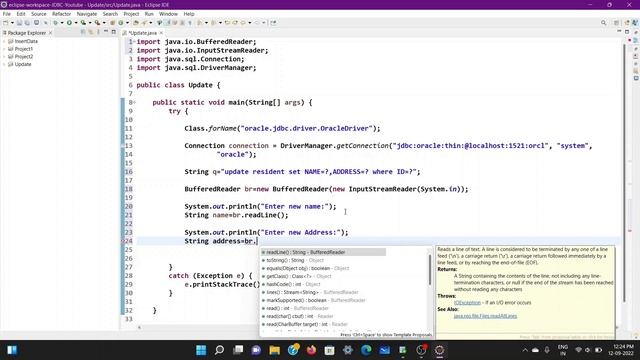
Task: Expand the InsertData project
Action: click(4, 41)
